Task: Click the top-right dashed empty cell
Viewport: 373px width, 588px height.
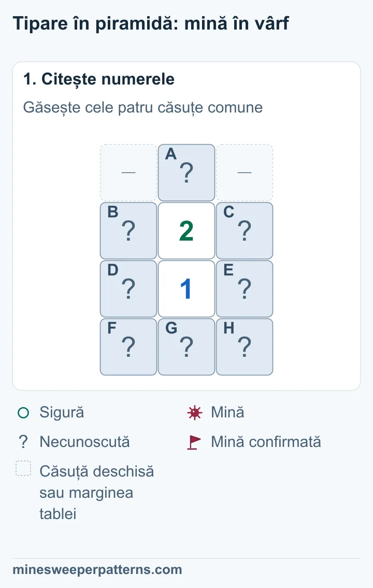Action: pyautogui.click(x=245, y=173)
